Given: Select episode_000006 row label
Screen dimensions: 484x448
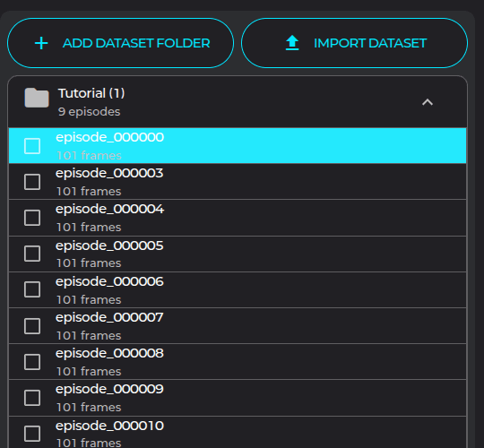Looking at the screenshot, I should coord(109,281).
